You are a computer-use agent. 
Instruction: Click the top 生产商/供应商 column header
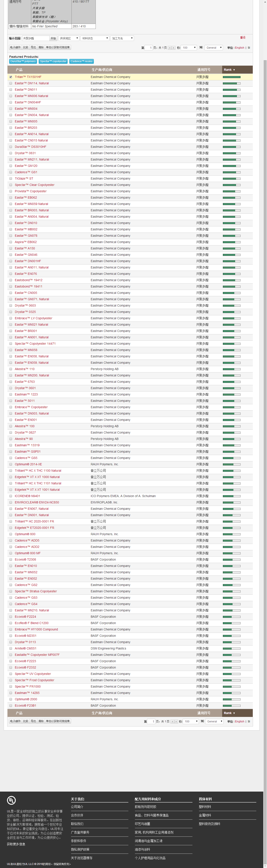[x=102, y=70]
